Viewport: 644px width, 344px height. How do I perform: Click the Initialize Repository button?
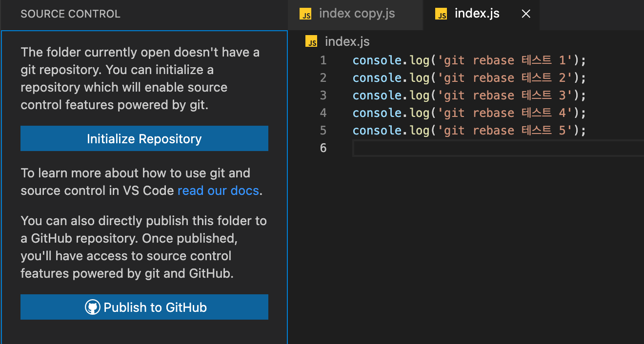(x=144, y=138)
